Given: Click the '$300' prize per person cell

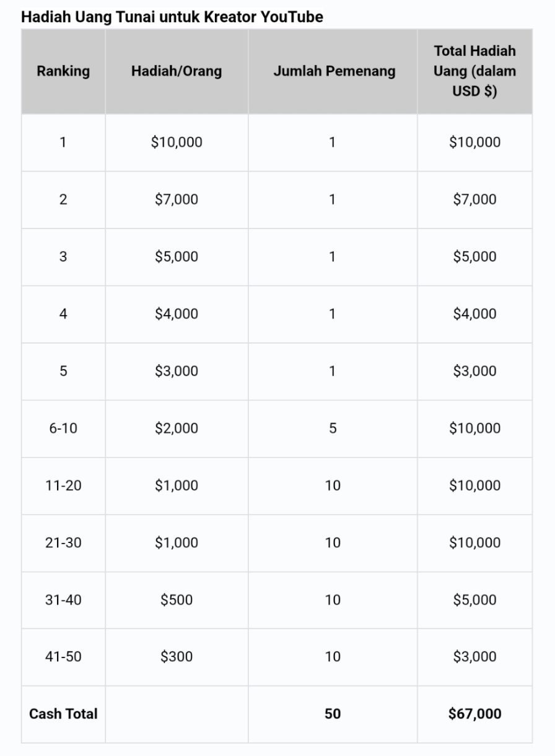Looking at the screenshot, I should pos(177,657).
